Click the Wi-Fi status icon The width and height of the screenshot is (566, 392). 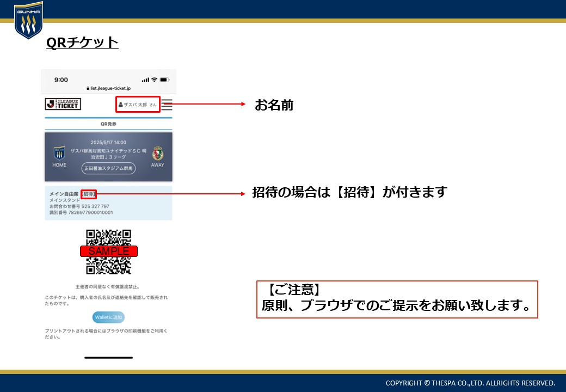click(155, 79)
